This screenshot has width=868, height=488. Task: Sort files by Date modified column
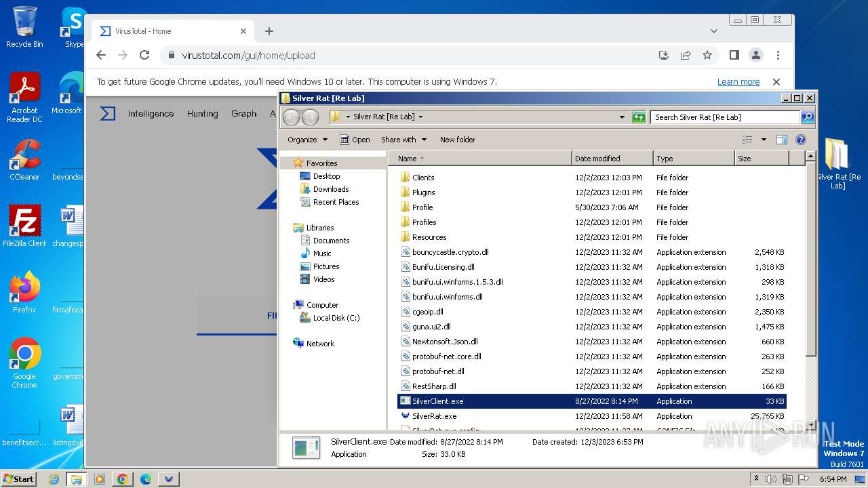pyautogui.click(x=612, y=159)
